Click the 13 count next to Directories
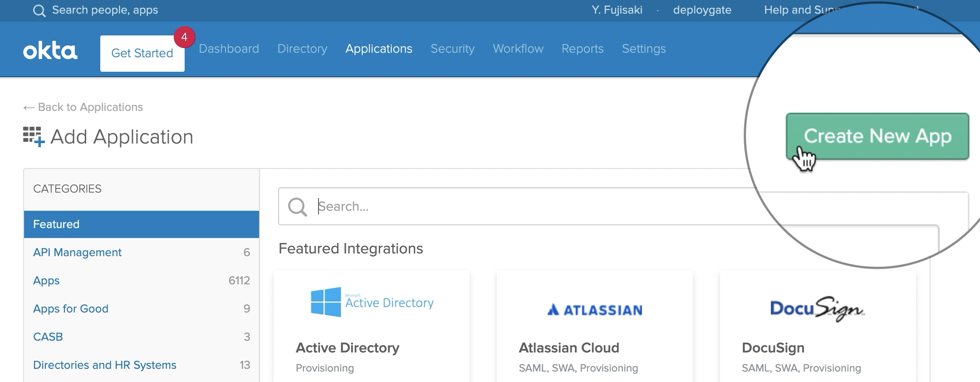Image resolution: width=980 pixels, height=382 pixels. [x=245, y=365]
